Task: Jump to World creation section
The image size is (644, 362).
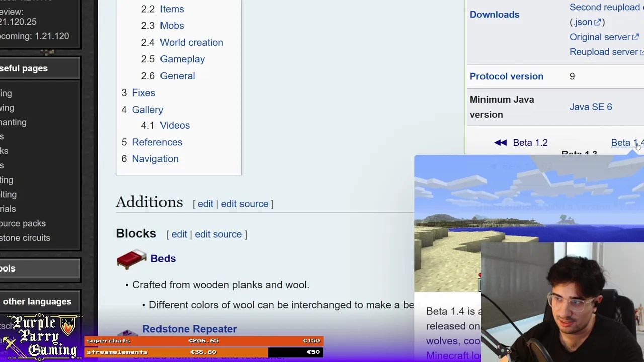Action: pos(191,43)
